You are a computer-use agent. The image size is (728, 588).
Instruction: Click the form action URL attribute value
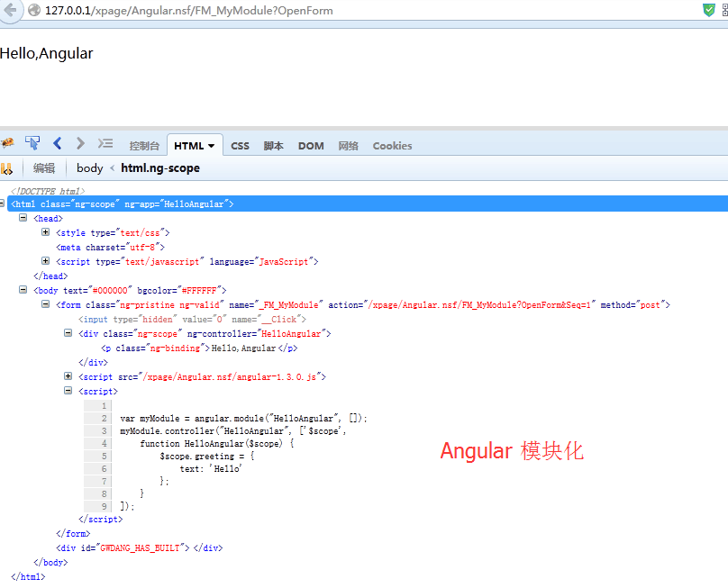[479, 305]
